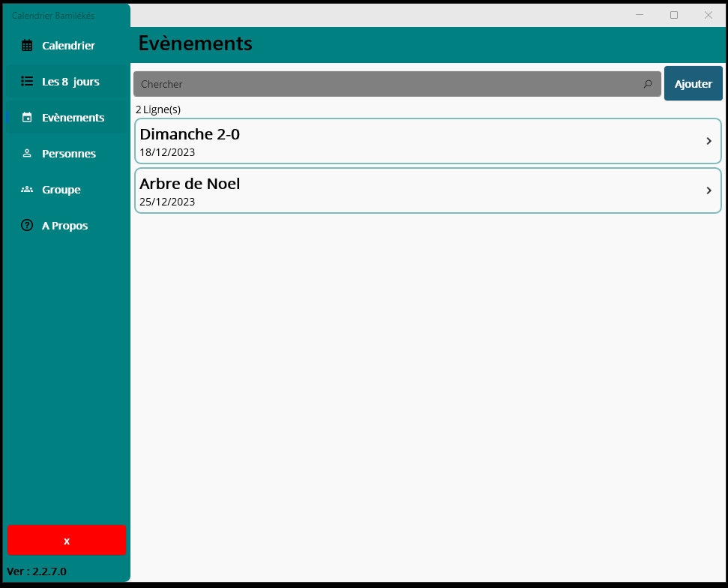The width and height of the screenshot is (728, 588).
Task: Switch to the Personnes page
Action: [x=69, y=154]
